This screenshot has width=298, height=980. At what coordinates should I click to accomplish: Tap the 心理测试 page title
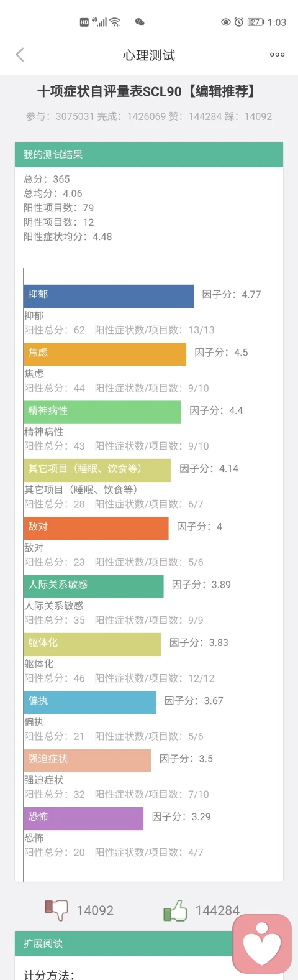pyautogui.click(x=149, y=55)
